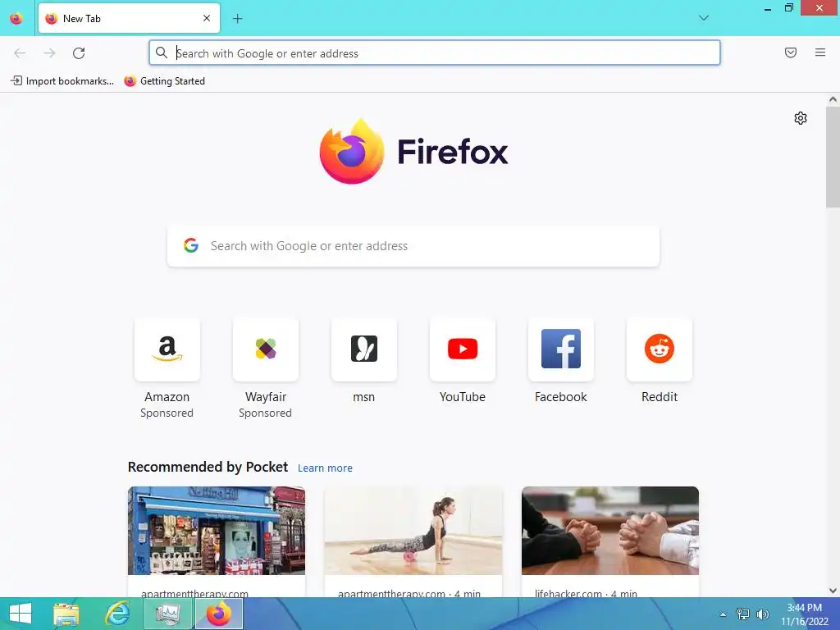Open File Explorer from the taskbar
The width and height of the screenshot is (840, 630).
coord(66,614)
